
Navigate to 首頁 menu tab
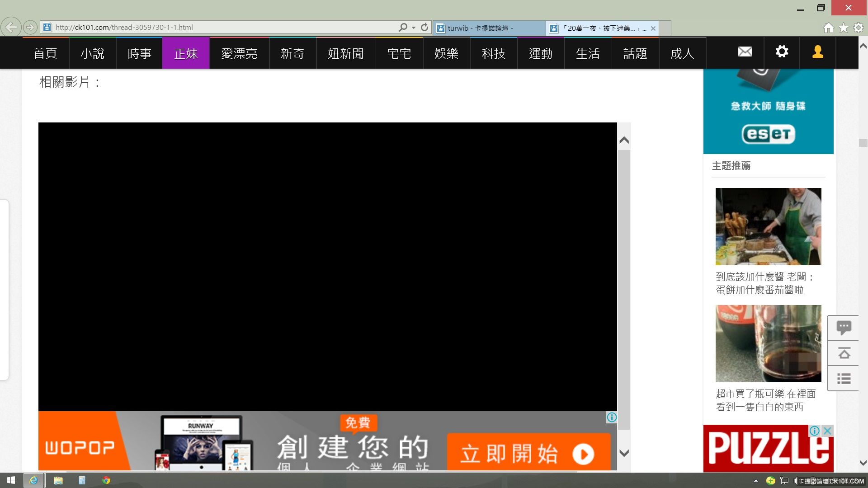pyautogui.click(x=45, y=53)
